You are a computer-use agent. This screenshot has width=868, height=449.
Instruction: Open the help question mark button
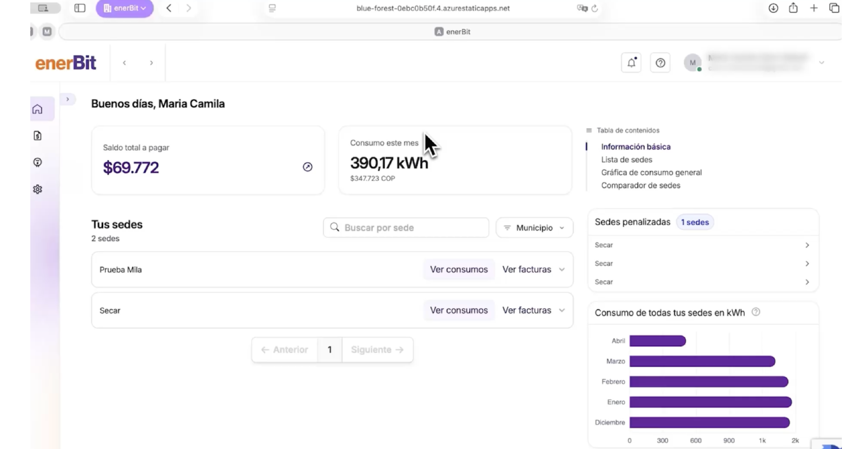click(660, 63)
